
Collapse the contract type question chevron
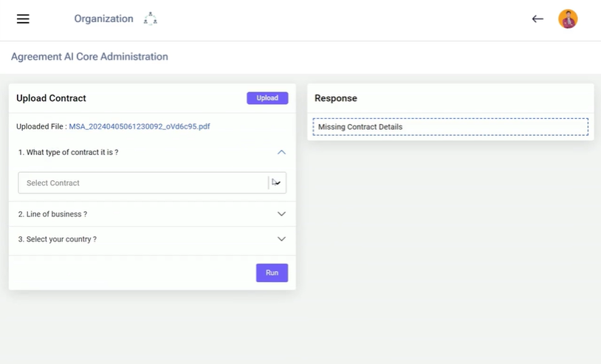(x=281, y=152)
